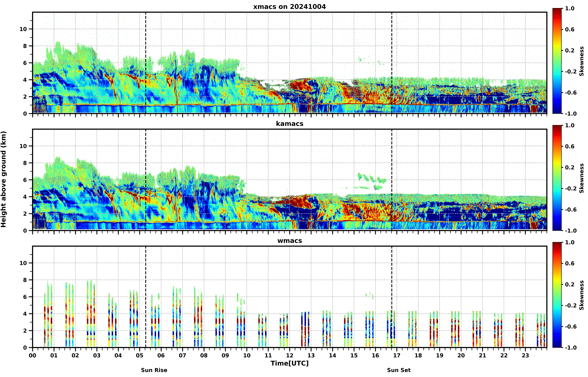Click the "23" time tick label
This screenshot has width=588, height=377.
coord(525,355)
